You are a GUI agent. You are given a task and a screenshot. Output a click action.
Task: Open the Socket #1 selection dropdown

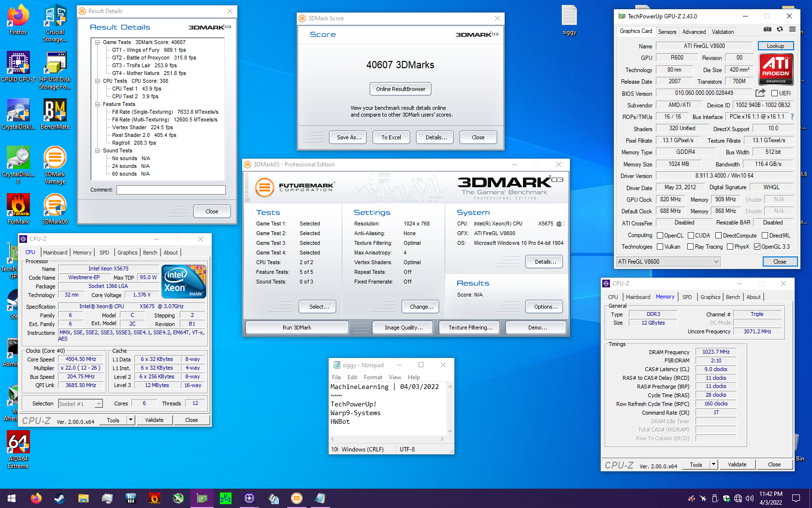point(80,403)
